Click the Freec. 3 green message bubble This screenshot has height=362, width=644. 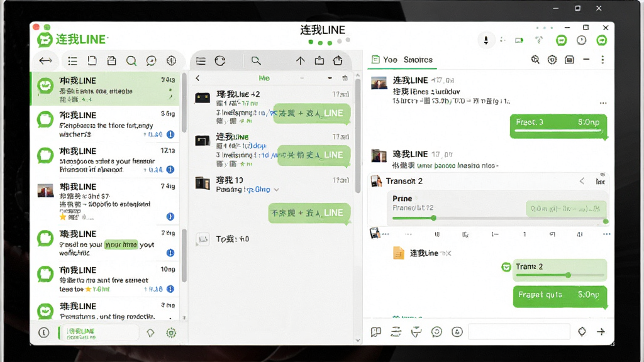558,126
